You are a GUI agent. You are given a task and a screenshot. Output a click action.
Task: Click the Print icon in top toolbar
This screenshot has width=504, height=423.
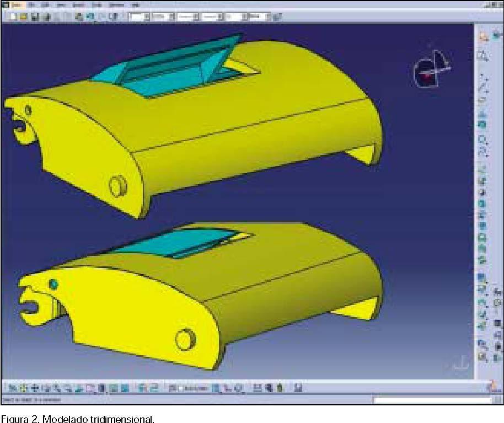pos(46,17)
